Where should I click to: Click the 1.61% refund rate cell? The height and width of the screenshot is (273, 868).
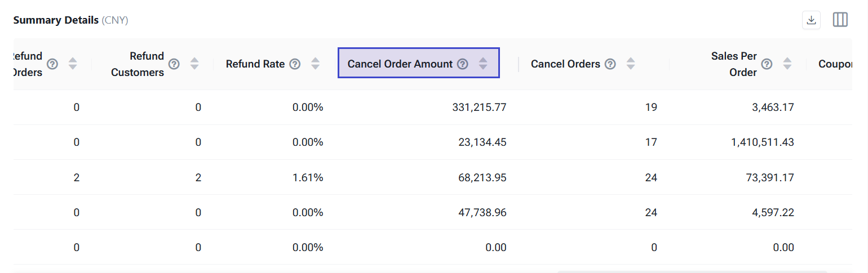point(308,178)
